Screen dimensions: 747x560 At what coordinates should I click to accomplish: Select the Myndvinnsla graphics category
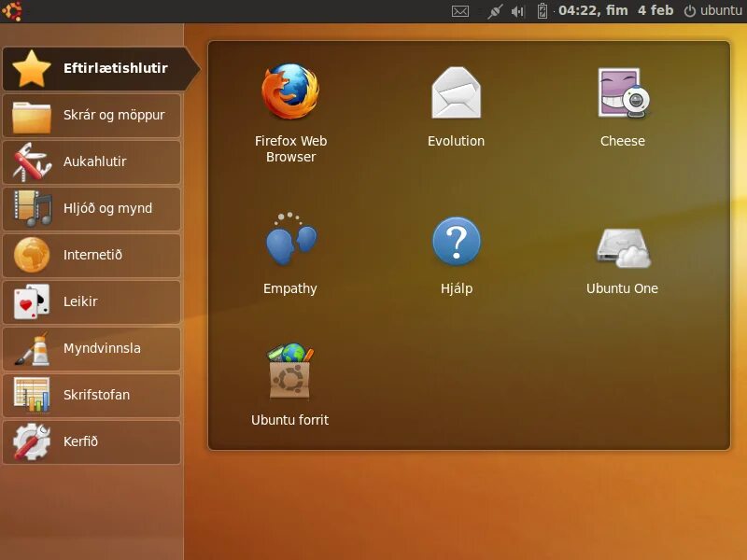92,348
